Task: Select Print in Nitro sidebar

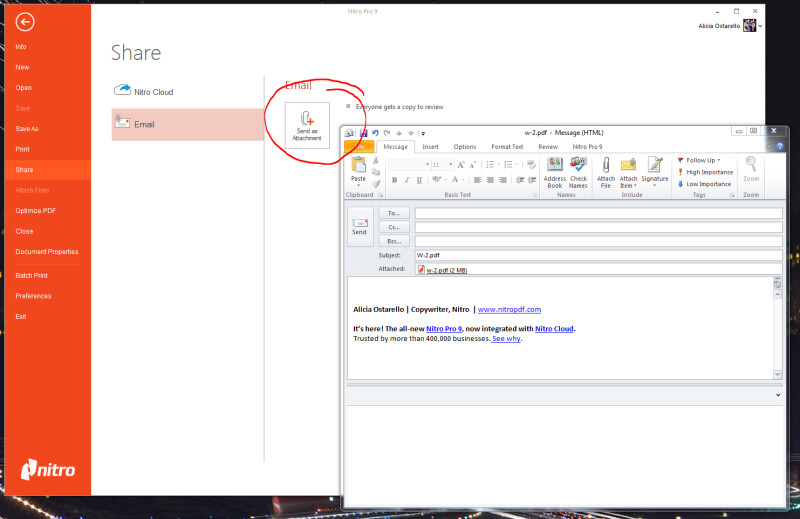Action: click(x=22, y=149)
